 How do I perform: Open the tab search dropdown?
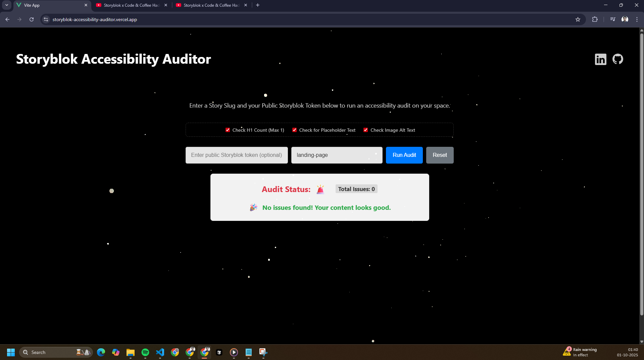coord(7,5)
